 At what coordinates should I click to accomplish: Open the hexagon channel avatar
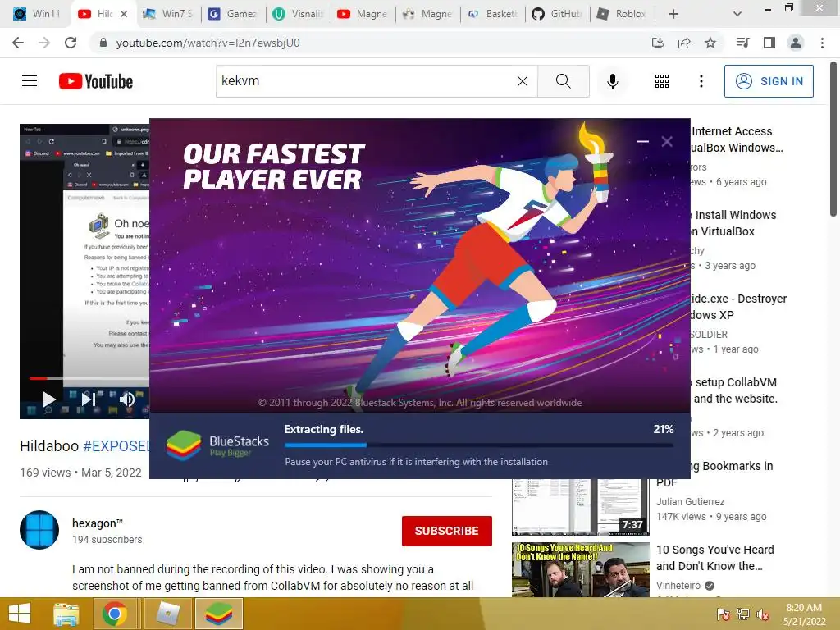point(39,530)
